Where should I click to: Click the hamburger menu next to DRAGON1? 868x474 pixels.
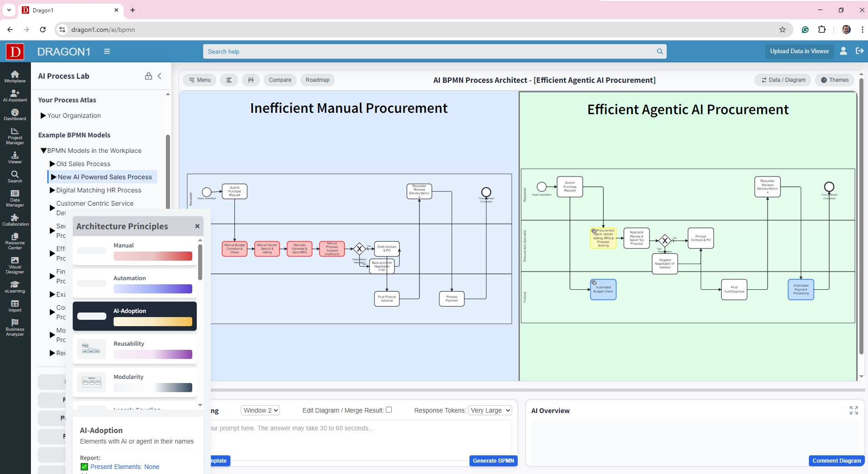107,51
